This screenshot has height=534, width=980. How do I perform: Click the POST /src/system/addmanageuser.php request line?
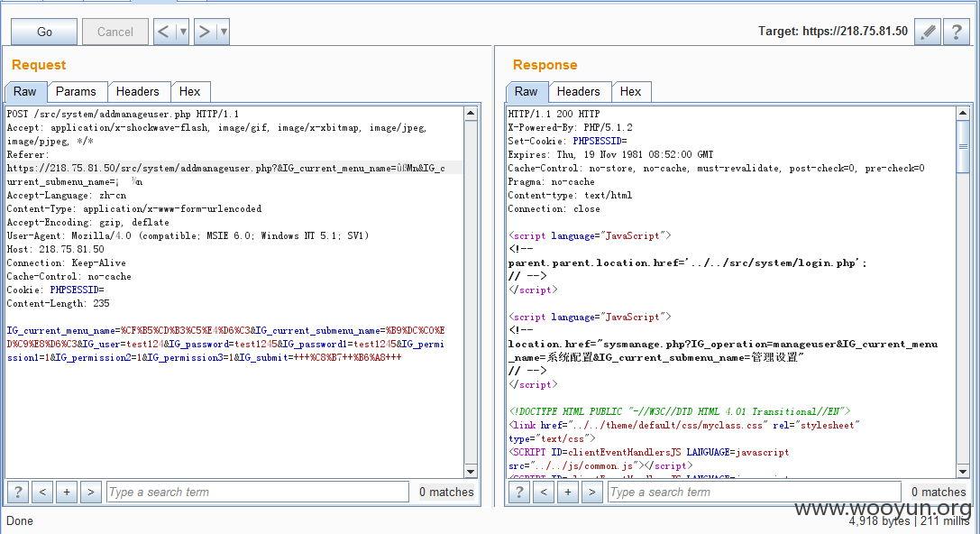coord(123,114)
